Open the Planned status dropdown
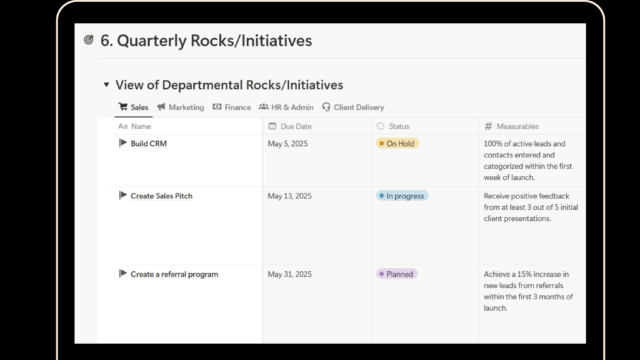This screenshot has height=360, width=640. [x=397, y=274]
